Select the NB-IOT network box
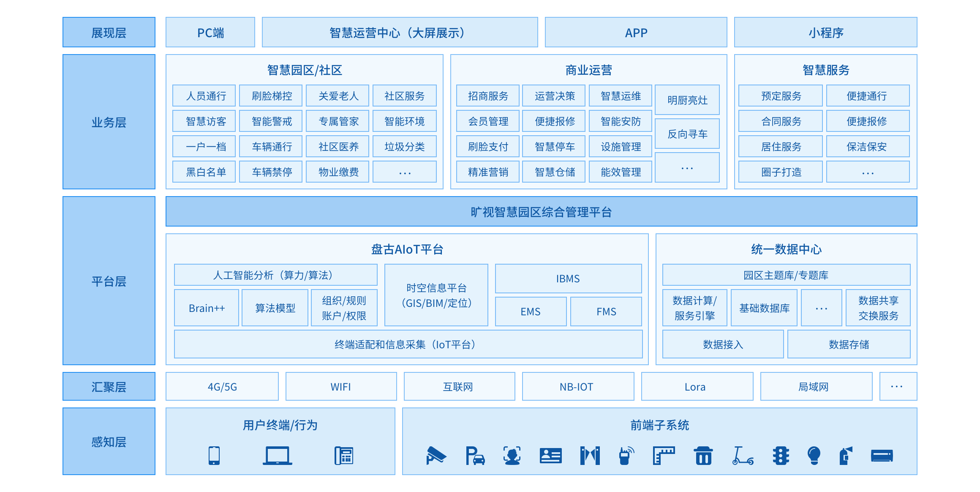 click(577, 387)
